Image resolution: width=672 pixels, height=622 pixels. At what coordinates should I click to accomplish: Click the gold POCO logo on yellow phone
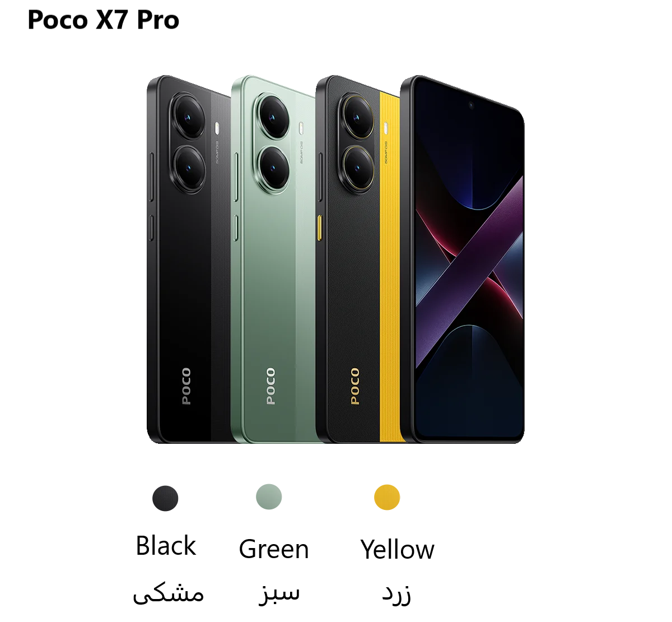coord(355,386)
